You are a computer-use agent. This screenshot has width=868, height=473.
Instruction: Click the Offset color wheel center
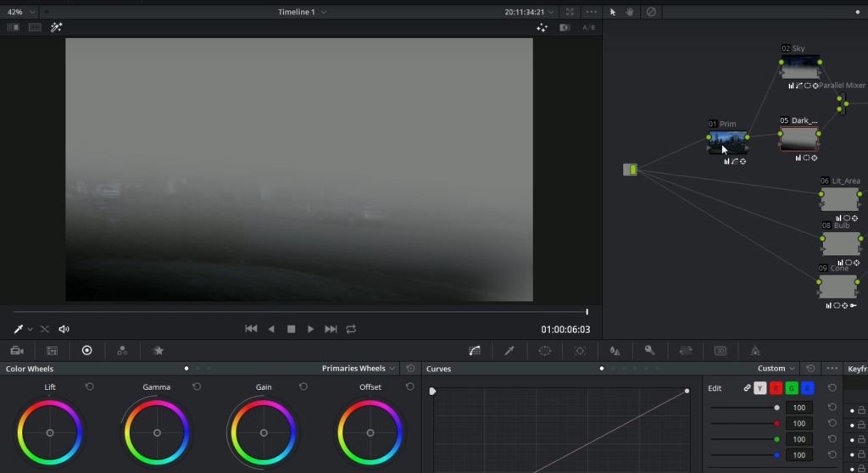pos(370,432)
